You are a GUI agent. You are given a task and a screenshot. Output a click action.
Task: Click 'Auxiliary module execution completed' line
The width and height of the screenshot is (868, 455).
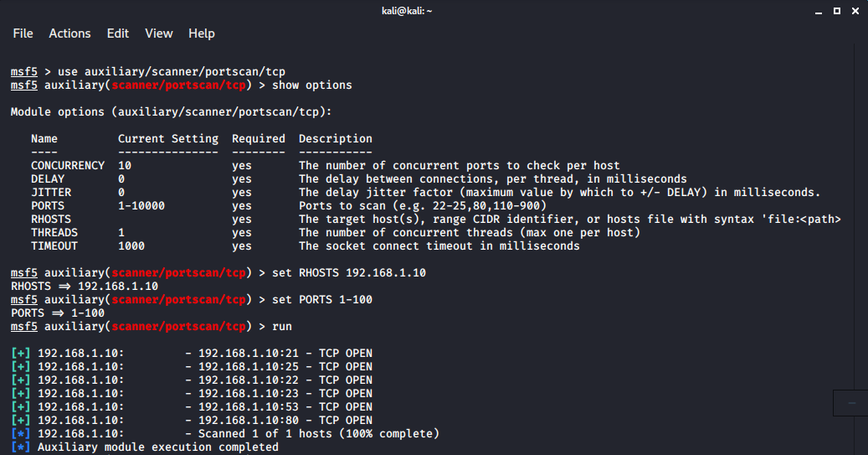point(145,447)
